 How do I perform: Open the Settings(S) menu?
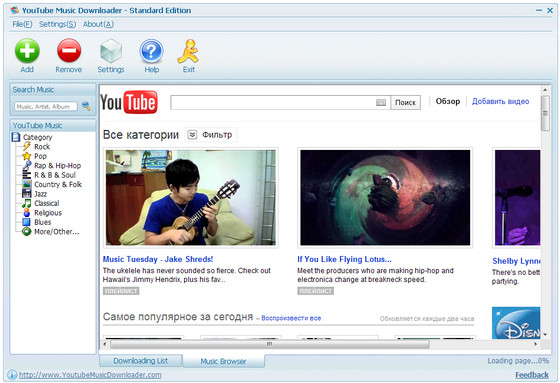[57, 24]
